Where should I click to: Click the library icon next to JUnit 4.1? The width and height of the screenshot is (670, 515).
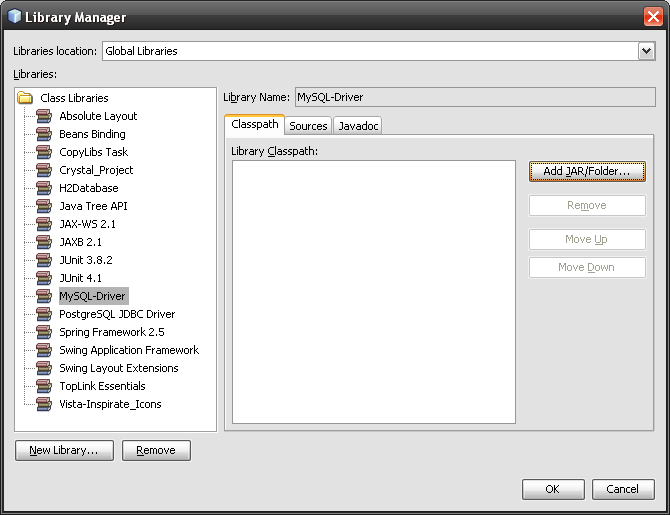tap(44, 278)
